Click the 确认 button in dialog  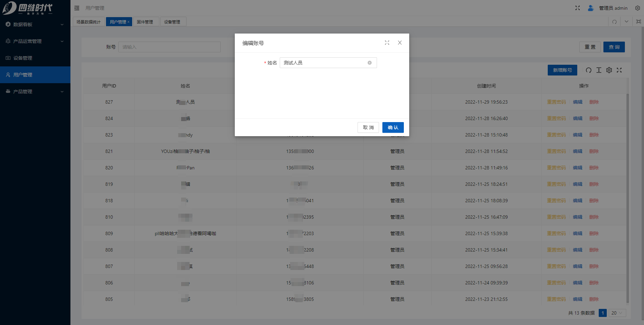393,127
